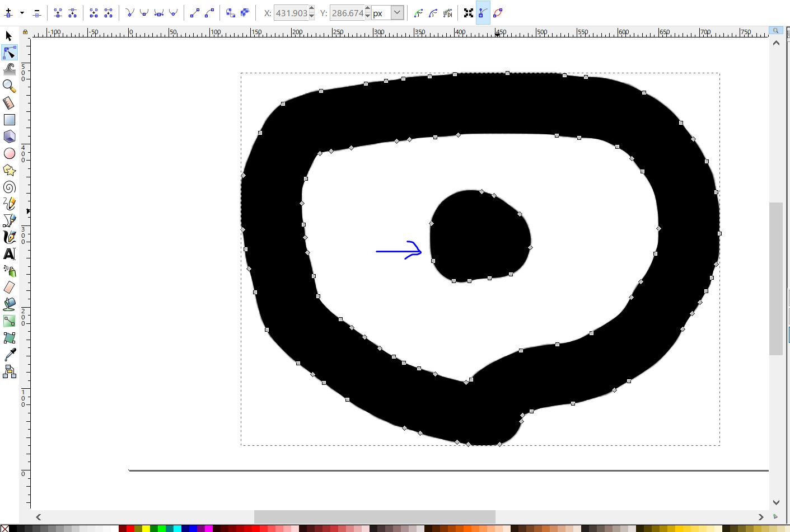
Task: Increase the X coordinate value
Action: pos(312,9)
